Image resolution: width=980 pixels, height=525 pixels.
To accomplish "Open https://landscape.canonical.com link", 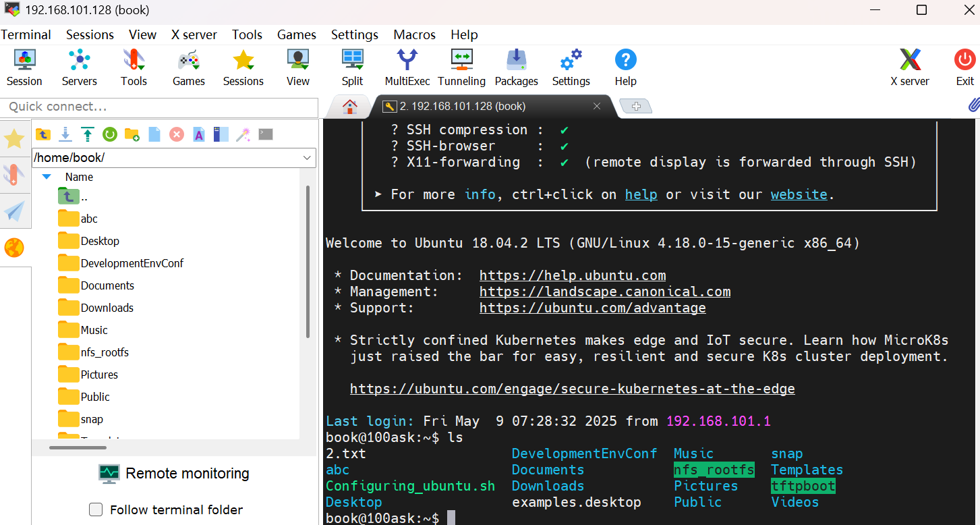I will [x=605, y=292].
